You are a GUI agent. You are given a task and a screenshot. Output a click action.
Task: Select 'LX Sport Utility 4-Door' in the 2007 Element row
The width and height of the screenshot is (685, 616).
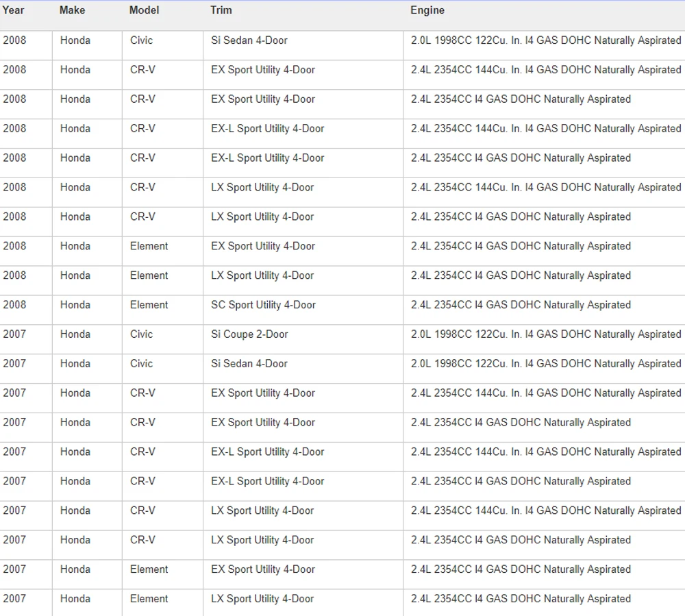click(262, 598)
